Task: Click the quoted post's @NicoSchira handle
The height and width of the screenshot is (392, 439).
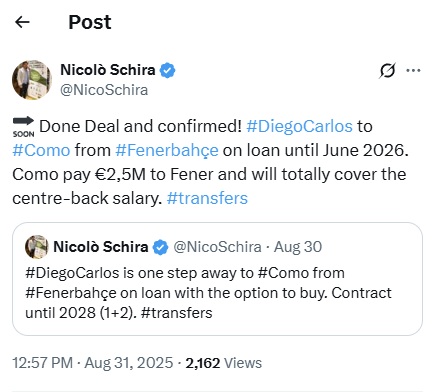Action: coord(217,247)
